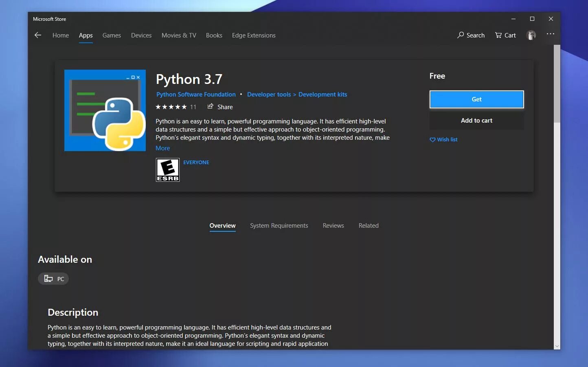Open Search in the store header

pyautogui.click(x=471, y=35)
